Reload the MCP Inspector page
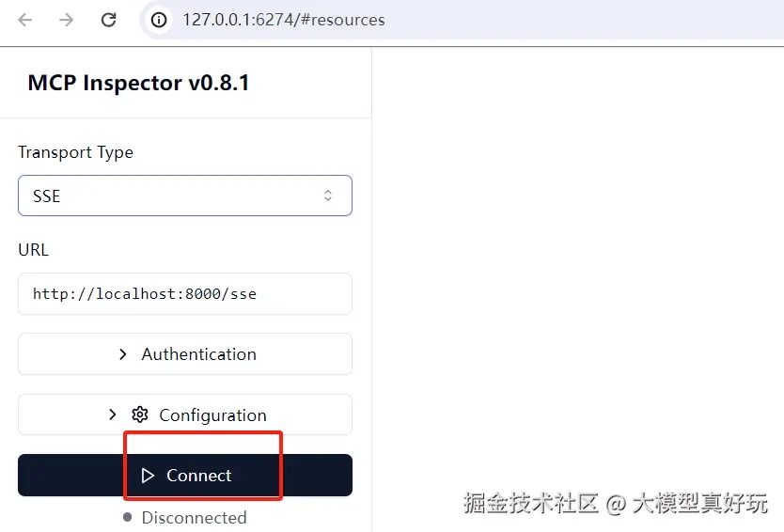The height and width of the screenshot is (532, 784). [x=108, y=20]
